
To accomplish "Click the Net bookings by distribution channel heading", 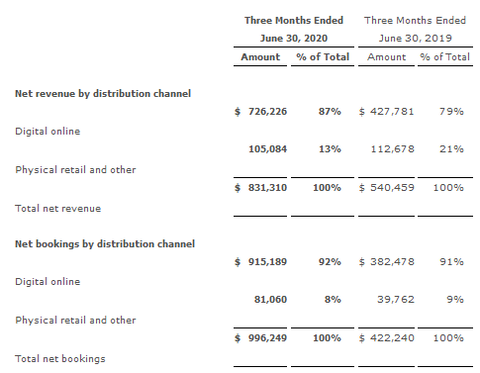I will coord(105,244).
